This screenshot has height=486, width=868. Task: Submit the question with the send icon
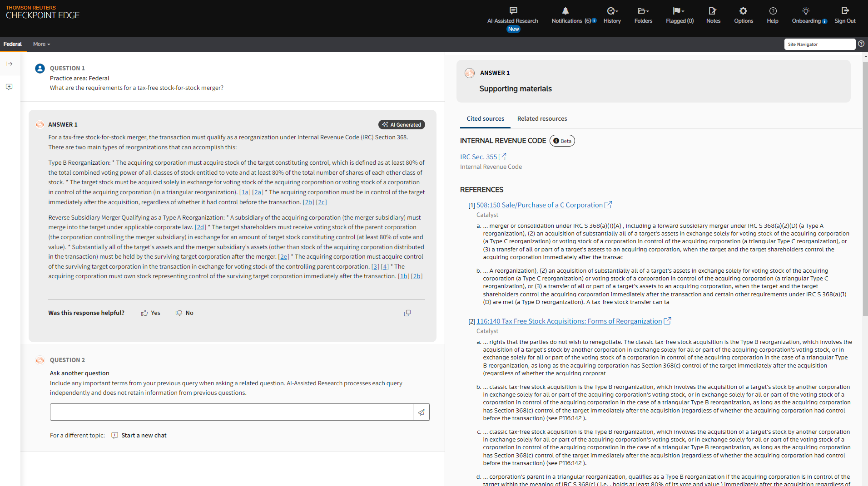coord(422,412)
